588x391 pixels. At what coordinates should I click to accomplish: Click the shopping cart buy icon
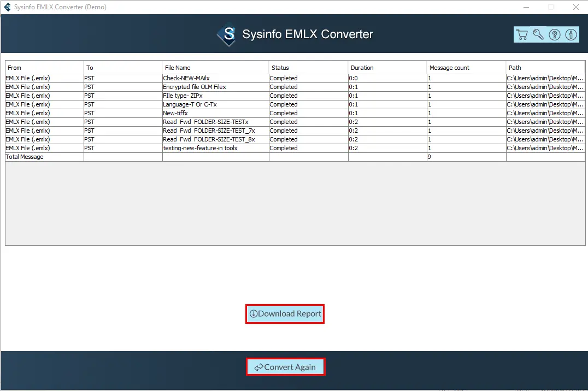[522, 34]
